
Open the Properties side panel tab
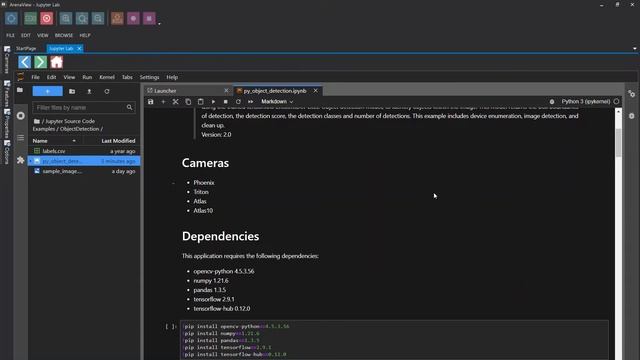point(7,123)
